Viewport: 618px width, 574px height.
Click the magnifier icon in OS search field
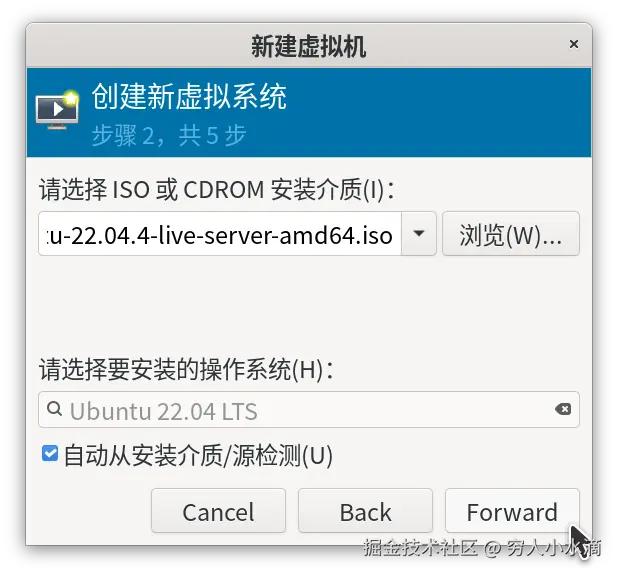54,409
